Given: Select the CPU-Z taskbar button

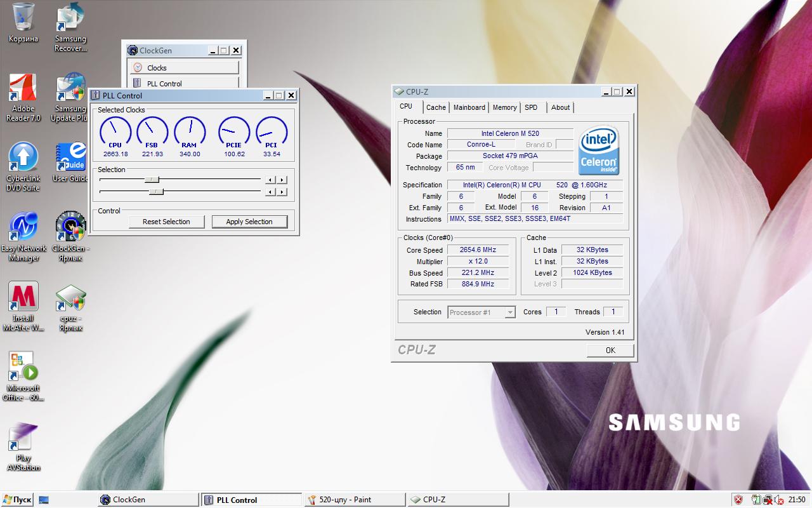Looking at the screenshot, I should coord(457,500).
